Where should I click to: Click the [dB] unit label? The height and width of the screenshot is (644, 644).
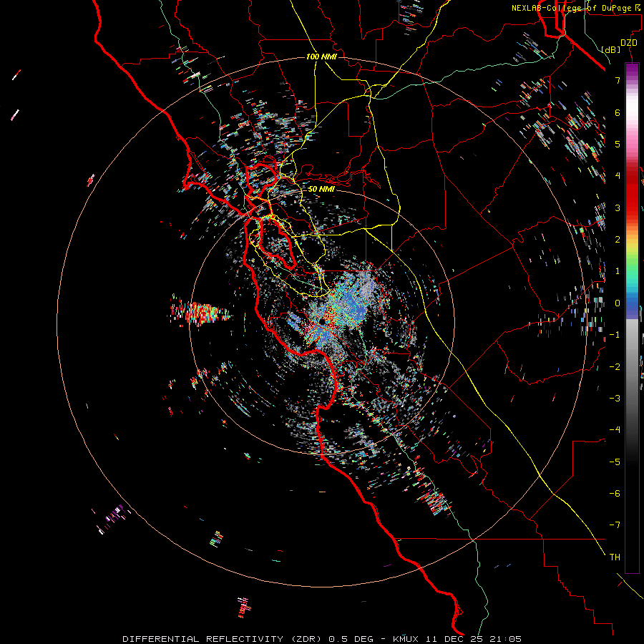611,49
